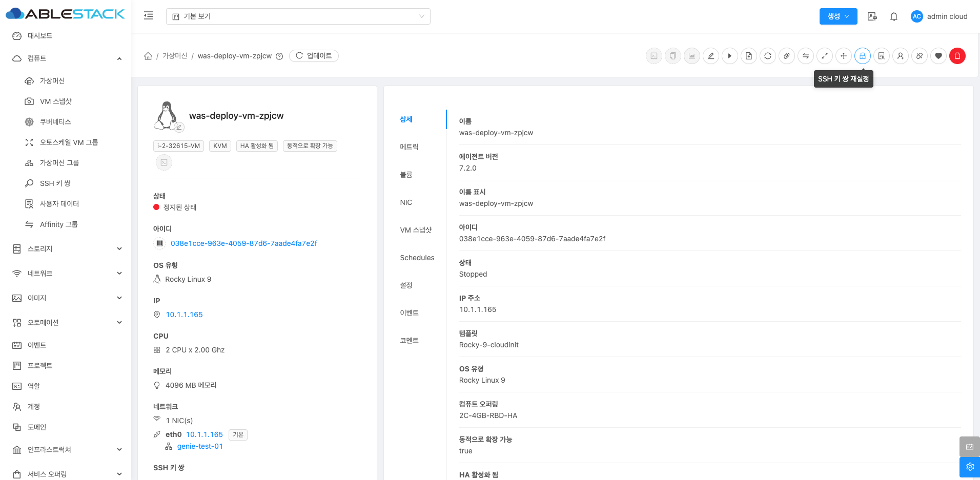The height and width of the screenshot is (480, 980).
Task: Open the 기본 보기 project dropdown
Action: pyautogui.click(x=298, y=16)
